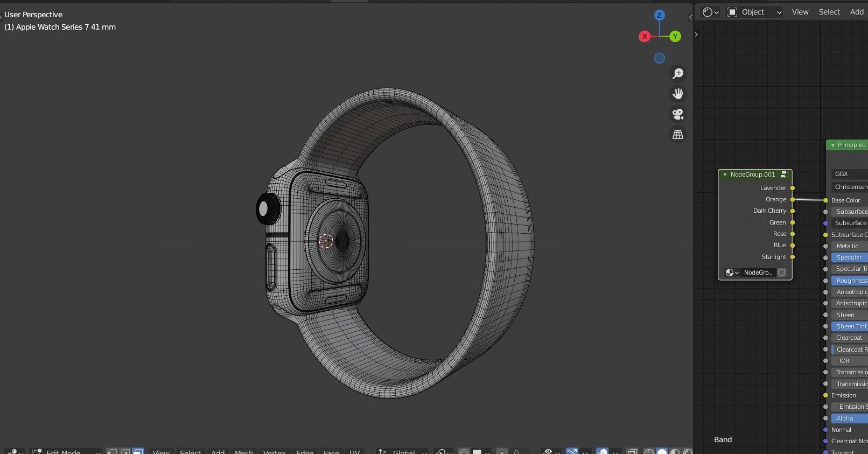Open the Global transform orientation dropdown

point(402,452)
